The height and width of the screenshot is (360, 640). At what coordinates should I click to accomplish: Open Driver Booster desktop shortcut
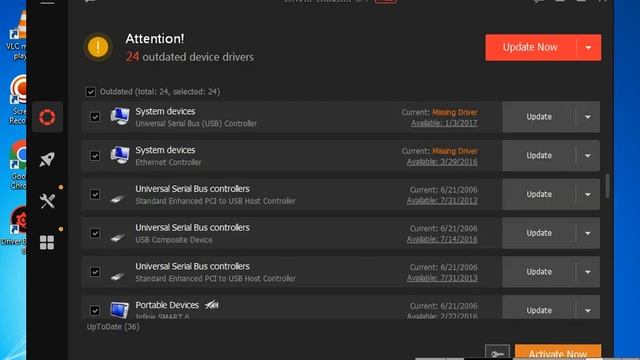pos(14,231)
